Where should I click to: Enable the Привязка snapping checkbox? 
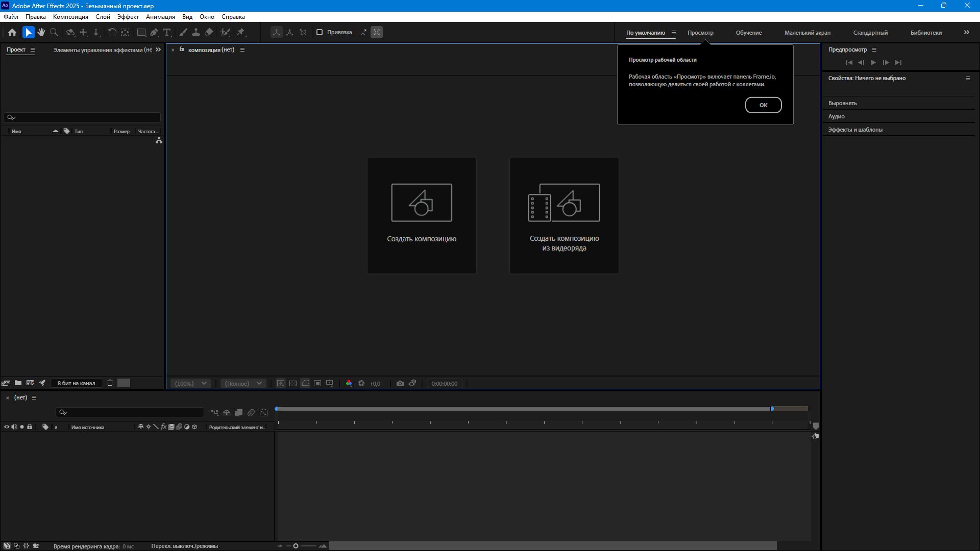(320, 32)
